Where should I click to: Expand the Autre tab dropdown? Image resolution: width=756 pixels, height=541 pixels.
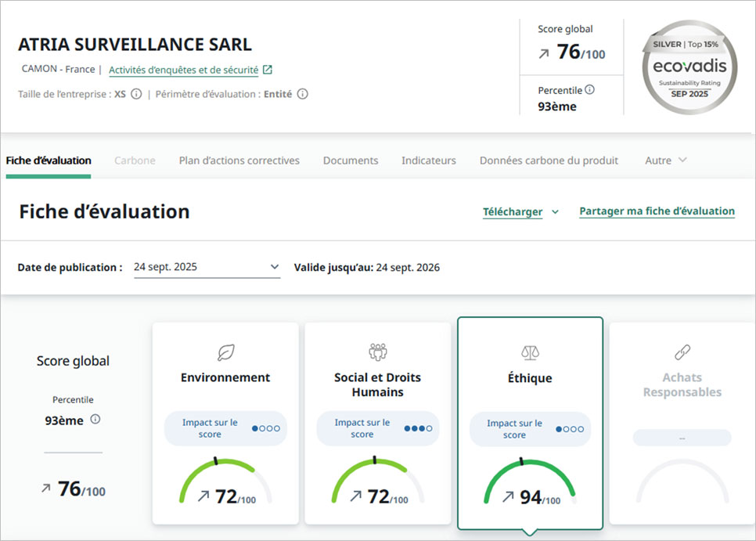[x=665, y=160]
